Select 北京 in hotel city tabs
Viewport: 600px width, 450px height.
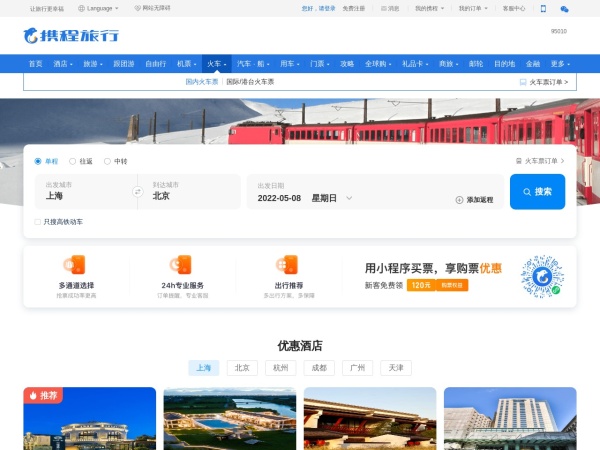(241, 367)
